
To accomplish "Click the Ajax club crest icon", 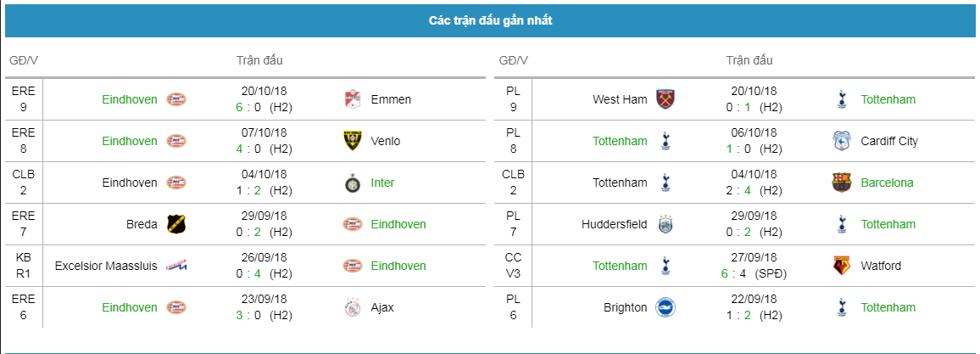I will click(x=354, y=307).
